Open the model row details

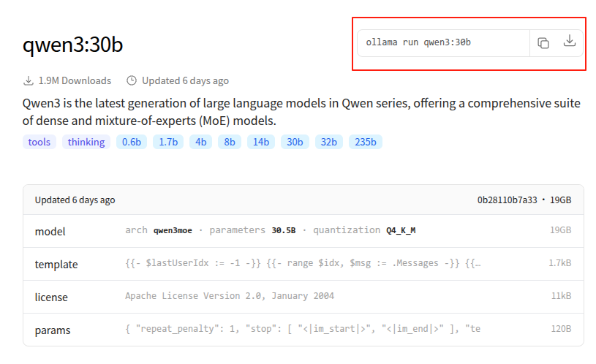303,231
